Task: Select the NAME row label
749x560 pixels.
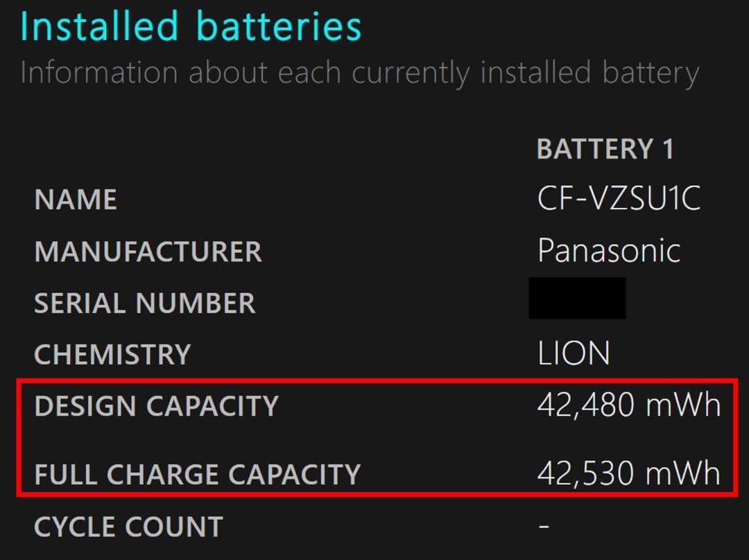Action: coord(76,200)
